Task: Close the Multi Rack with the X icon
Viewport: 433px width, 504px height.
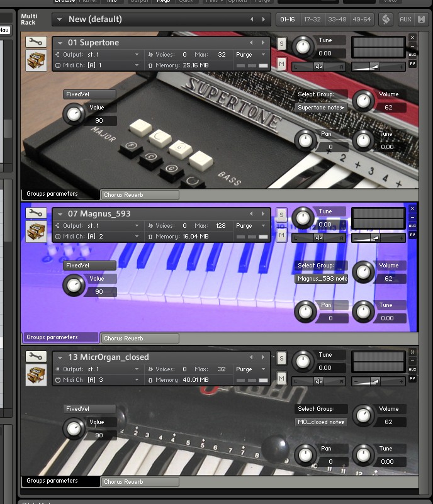Action: pos(421,20)
